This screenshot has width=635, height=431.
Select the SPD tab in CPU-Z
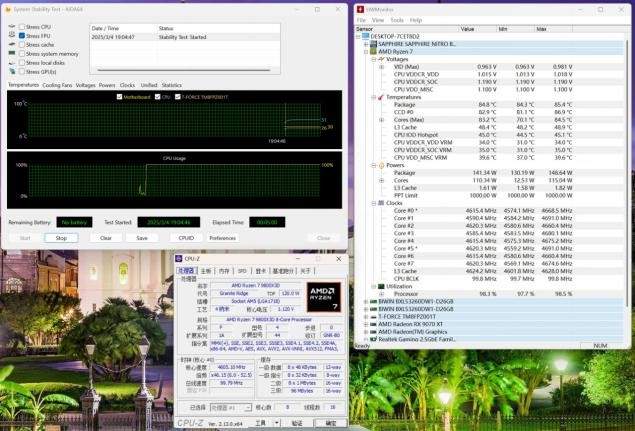pyautogui.click(x=242, y=271)
